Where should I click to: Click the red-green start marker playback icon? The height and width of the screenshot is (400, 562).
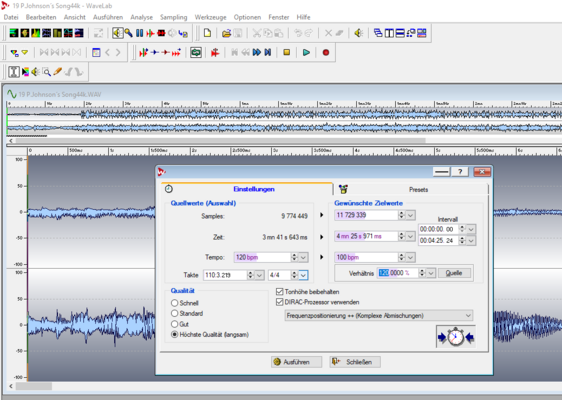click(143, 53)
